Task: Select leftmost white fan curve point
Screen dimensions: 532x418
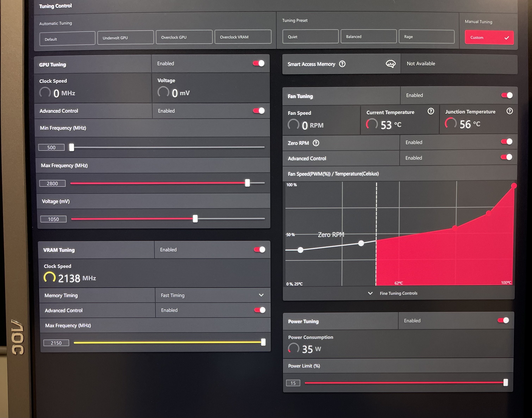Action: [x=301, y=250]
